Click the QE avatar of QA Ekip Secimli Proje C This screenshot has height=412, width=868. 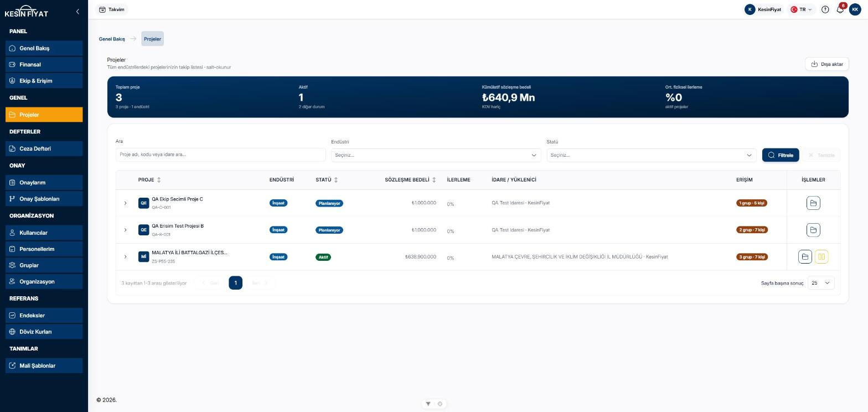click(143, 203)
